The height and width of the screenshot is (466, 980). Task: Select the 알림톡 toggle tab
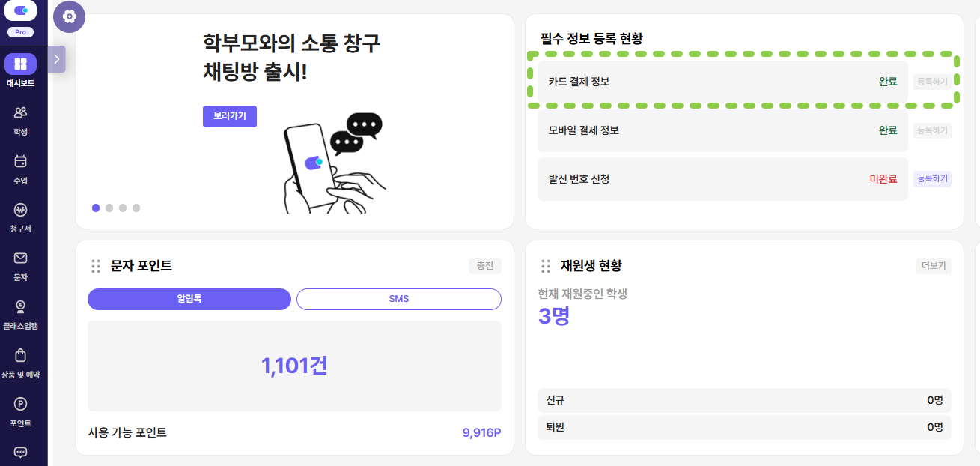(x=189, y=299)
